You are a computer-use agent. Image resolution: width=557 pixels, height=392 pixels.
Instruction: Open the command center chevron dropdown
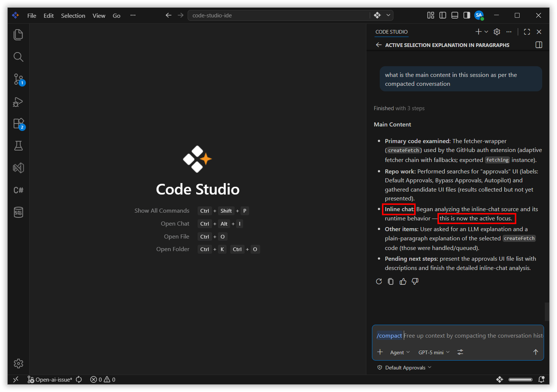click(388, 15)
